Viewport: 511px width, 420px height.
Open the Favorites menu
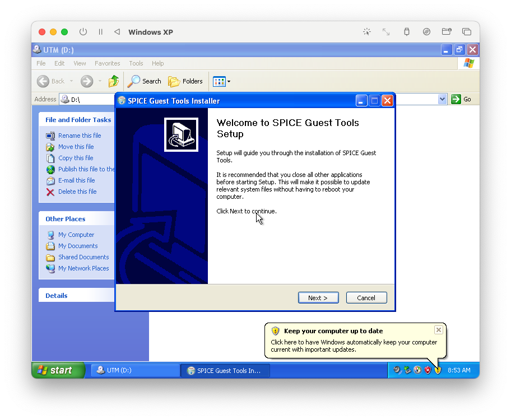(x=107, y=63)
